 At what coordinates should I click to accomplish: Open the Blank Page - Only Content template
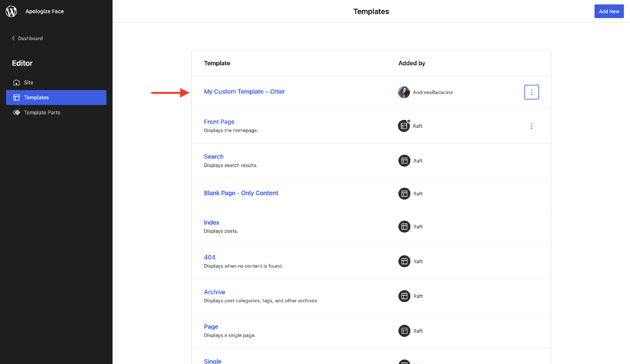tap(241, 193)
